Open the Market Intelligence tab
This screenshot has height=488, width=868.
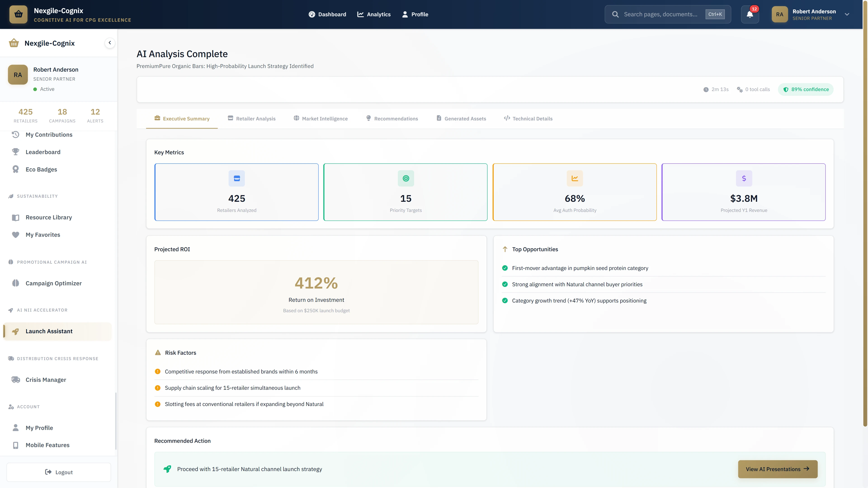tap(320, 119)
